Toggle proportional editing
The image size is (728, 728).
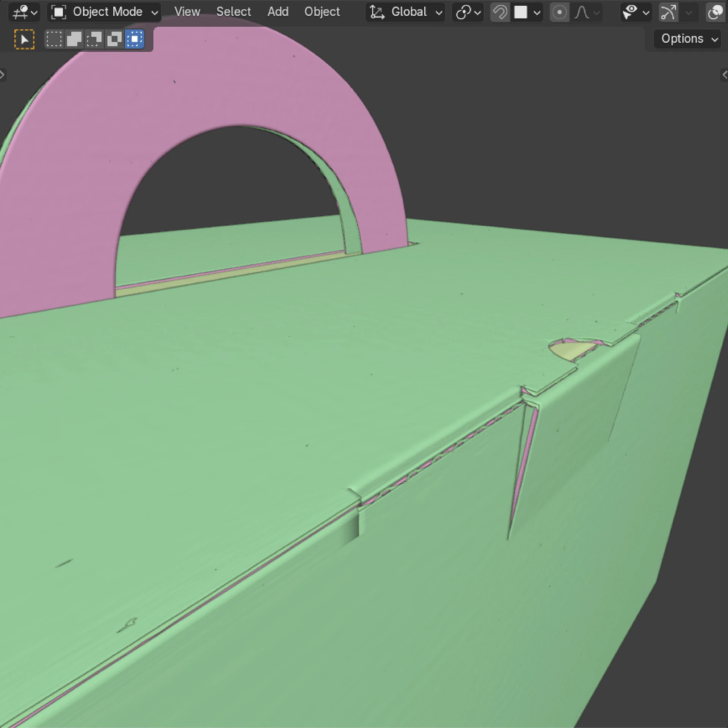[x=559, y=12]
